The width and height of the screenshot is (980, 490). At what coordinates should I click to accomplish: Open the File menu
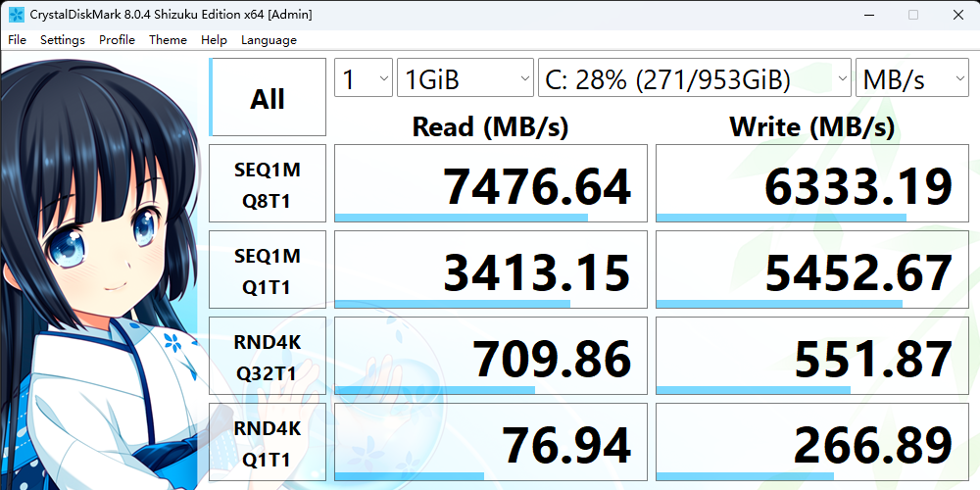17,40
